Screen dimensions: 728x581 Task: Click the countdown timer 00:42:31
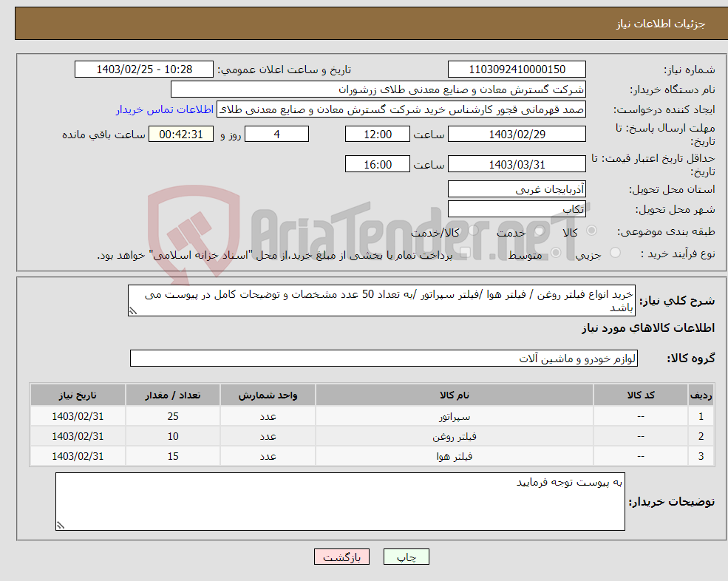(x=181, y=135)
